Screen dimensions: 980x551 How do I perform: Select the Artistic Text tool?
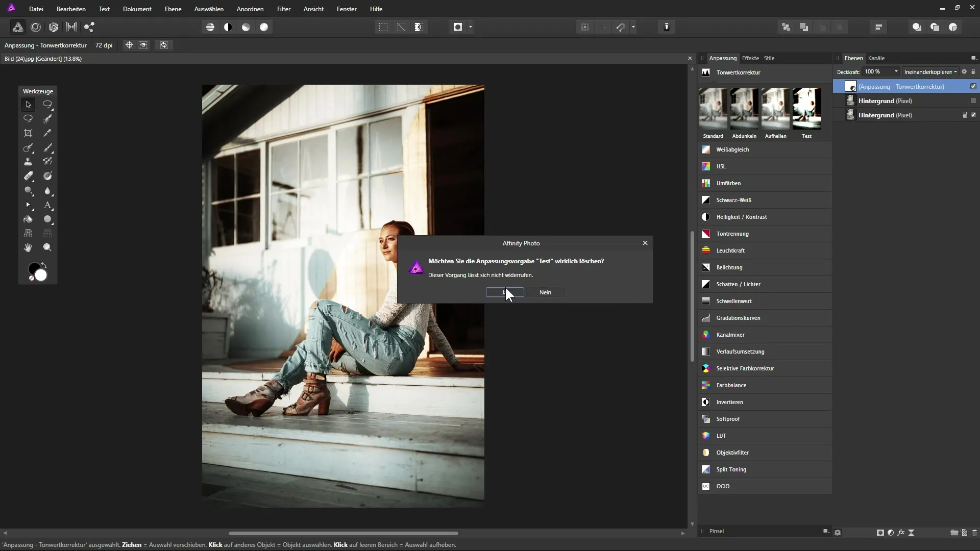click(x=47, y=205)
